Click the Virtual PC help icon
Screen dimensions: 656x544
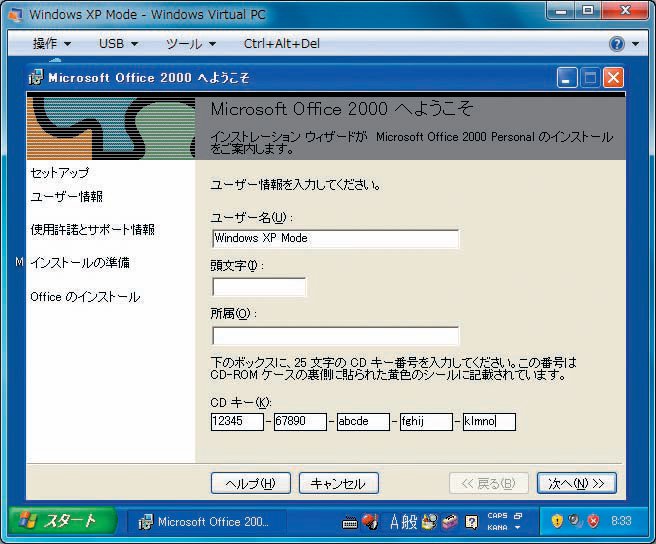(x=617, y=44)
